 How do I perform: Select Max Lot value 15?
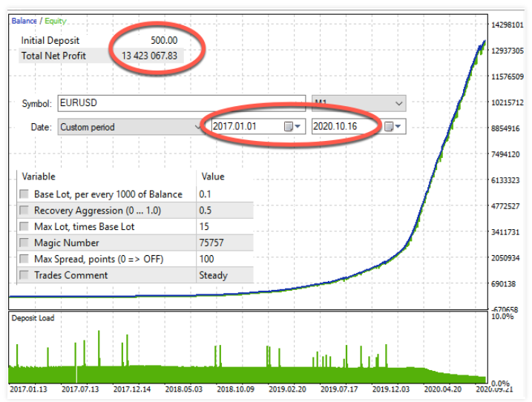tap(204, 226)
